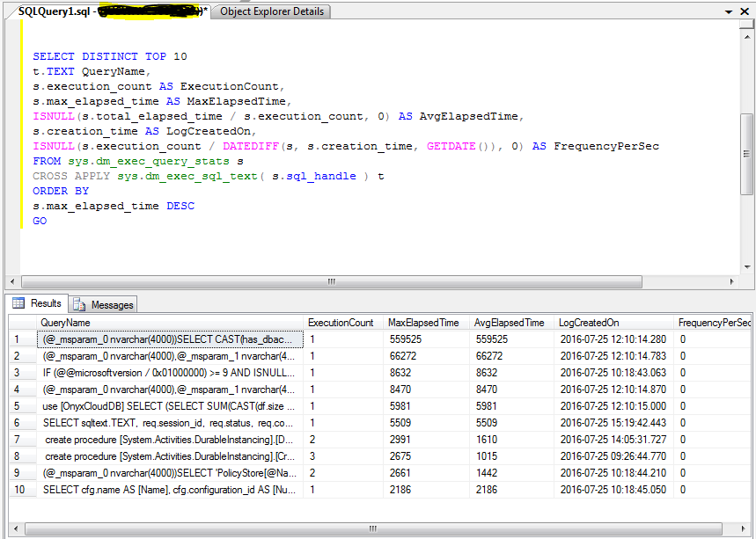
Task: Click the Results tab grid icon
Action: coord(19,303)
